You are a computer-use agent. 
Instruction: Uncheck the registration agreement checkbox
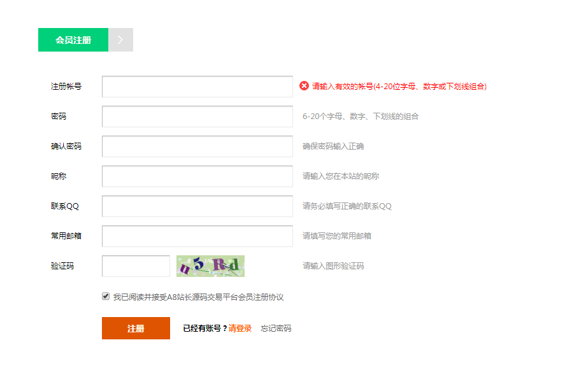[x=106, y=296]
